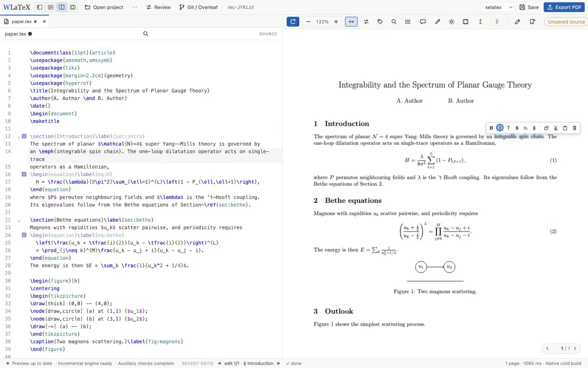Click the fullscreen frame icon in preview toolbar
The image size is (588, 368).
[465, 22]
